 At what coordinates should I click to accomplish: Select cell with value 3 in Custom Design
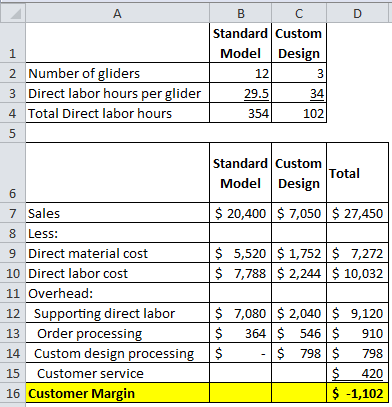299,73
